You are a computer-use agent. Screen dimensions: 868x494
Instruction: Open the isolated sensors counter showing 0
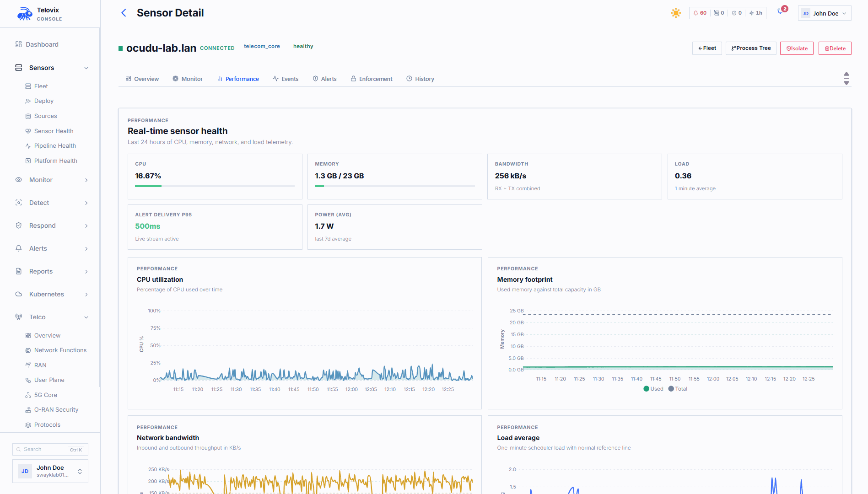(719, 13)
